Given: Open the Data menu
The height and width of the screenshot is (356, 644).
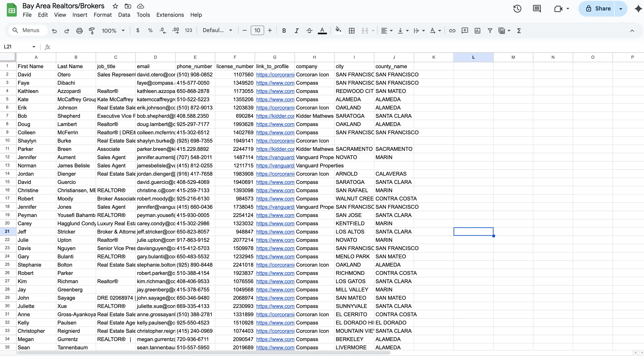Looking at the screenshot, I should coord(124,15).
